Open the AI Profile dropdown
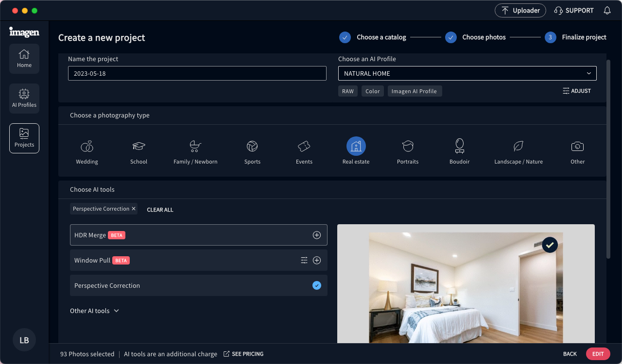Screen dimensions: 622x364 pyautogui.click(x=467, y=73)
